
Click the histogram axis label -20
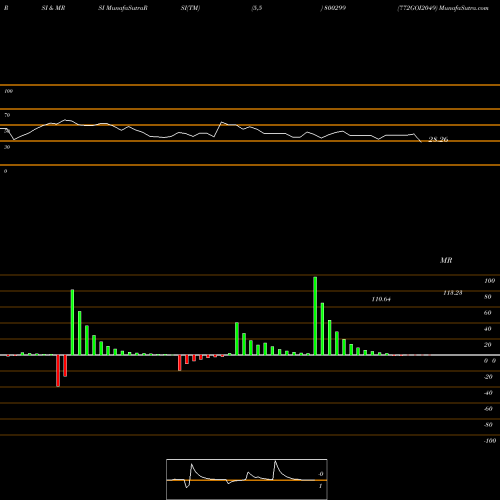pyautogui.click(x=488, y=377)
